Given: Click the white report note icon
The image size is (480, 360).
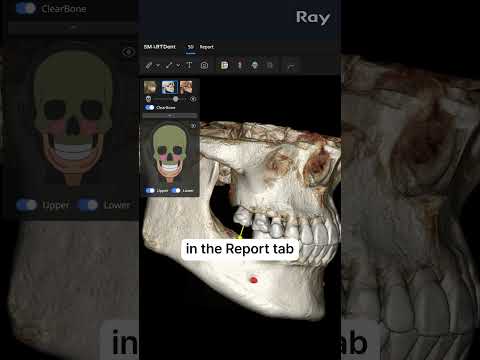Looking at the screenshot, I should [225, 65].
